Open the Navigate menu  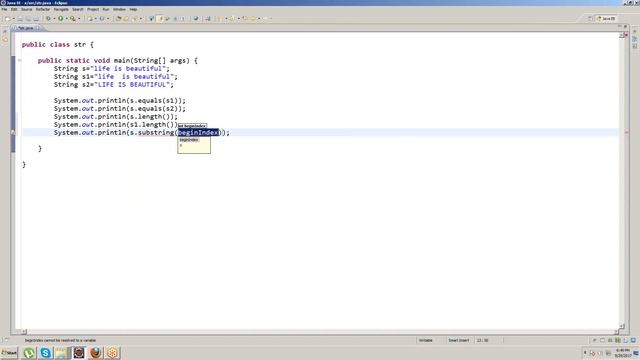point(61,9)
